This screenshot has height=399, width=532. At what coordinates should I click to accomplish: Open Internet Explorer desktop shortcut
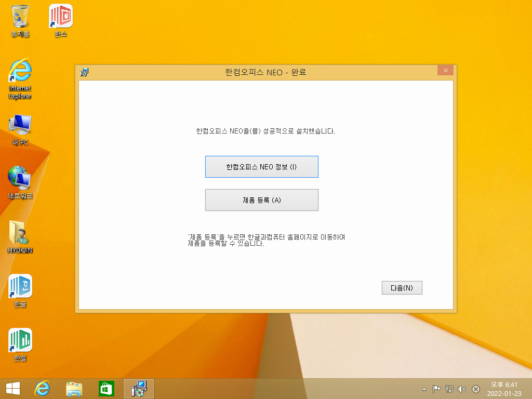point(20,79)
